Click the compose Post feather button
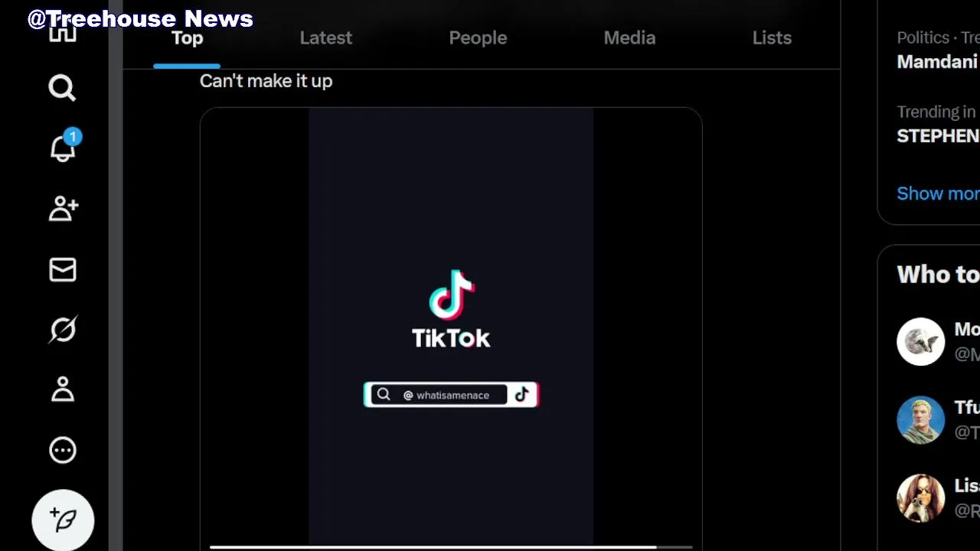980x551 pixels. point(63,520)
